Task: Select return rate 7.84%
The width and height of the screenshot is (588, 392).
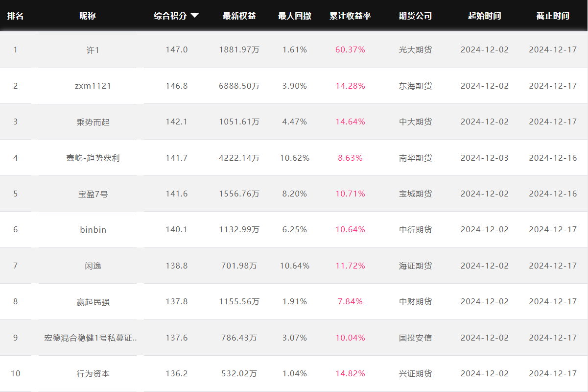Action: point(350,302)
